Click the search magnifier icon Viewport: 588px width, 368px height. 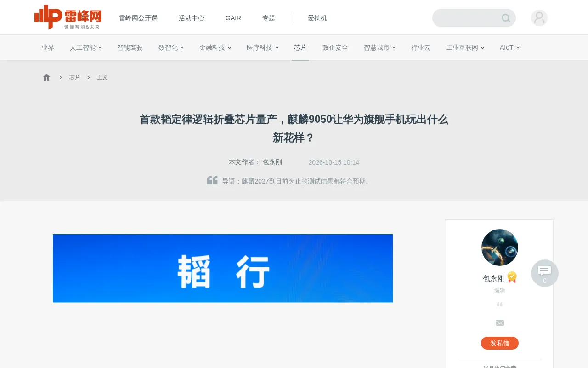506,18
